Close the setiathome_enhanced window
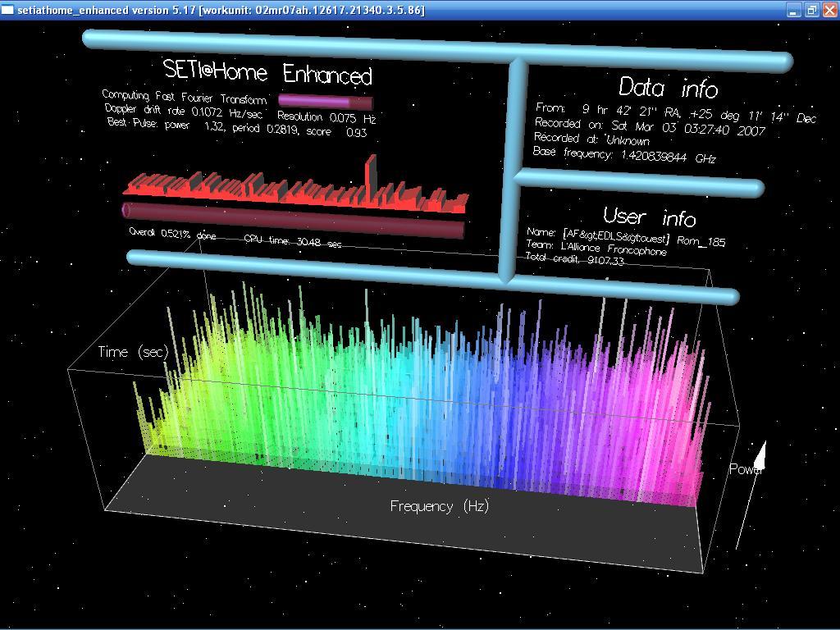Screen dimensions: 840x630 [x=829, y=10]
